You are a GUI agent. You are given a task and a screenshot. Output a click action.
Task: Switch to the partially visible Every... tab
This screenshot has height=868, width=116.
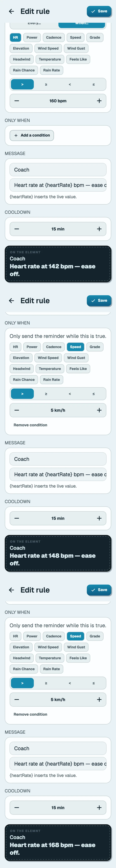(x=34, y=24)
